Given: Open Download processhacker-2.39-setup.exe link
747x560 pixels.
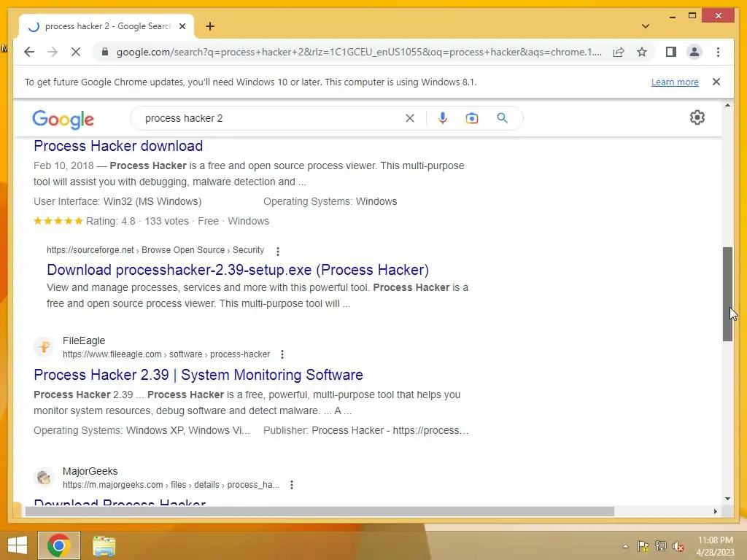Looking at the screenshot, I should (x=238, y=270).
